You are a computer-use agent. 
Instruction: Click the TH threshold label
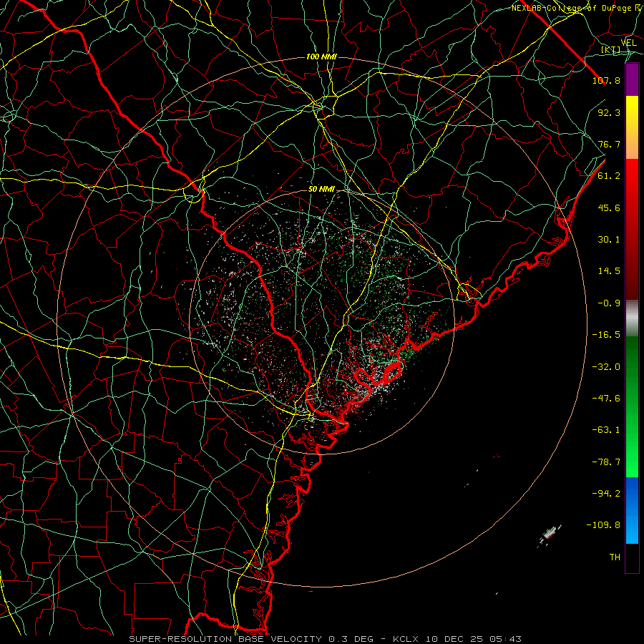coord(615,557)
